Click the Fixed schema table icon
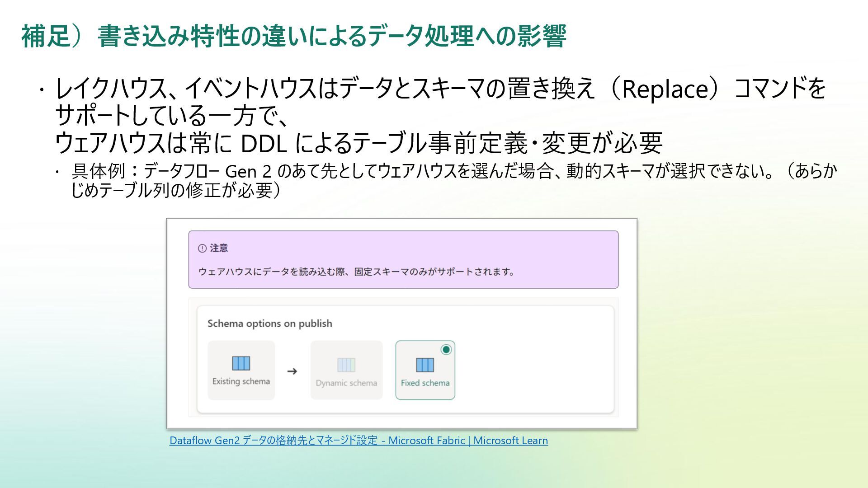The image size is (868, 488). pyautogui.click(x=425, y=365)
